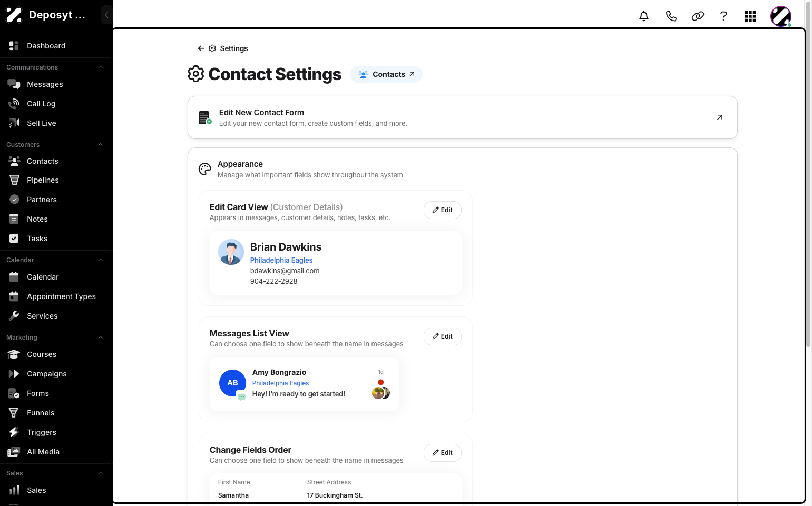Click Philadelphia Eagles under Brian Dawkins
Image resolution: width=812 pixels, height=506 pixels.
[x=281, y=260]
